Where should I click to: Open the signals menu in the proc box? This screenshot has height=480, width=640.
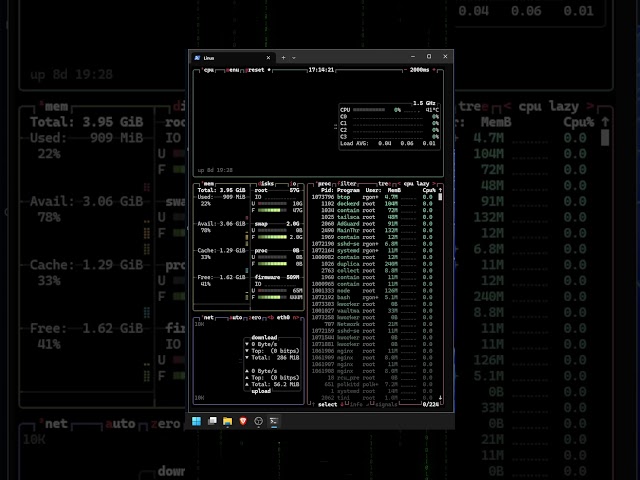click(x=386, y=404)
